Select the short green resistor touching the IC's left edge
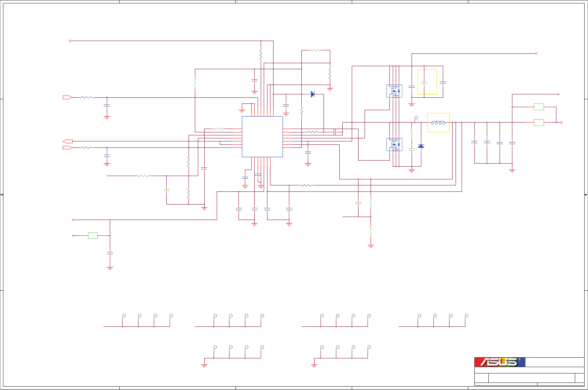This screenshot has height=390, width=588. click(218, 129)
